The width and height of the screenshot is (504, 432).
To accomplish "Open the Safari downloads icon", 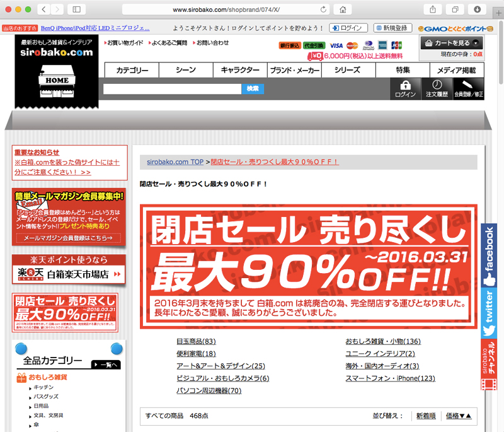I will [478, 9].
